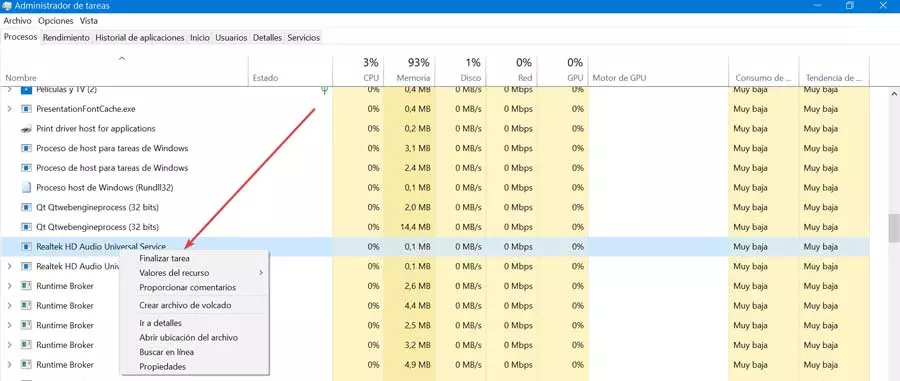Open the Valores del recurso submenu arrow

pyautogui.click(x=261, y=273)
